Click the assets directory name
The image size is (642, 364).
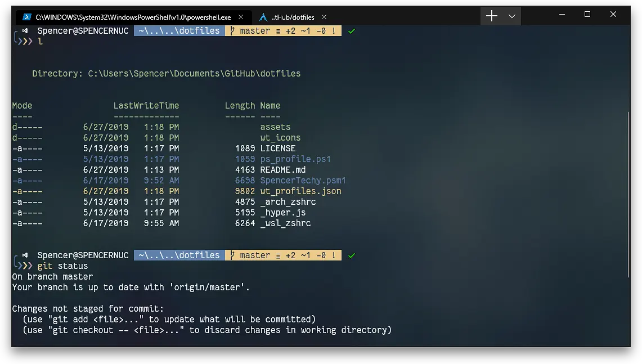[x=275, y=127]
